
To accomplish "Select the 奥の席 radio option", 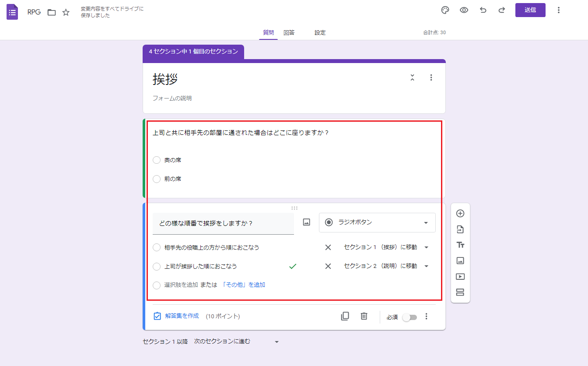I will pyautogui.click(x=157, y=160).
